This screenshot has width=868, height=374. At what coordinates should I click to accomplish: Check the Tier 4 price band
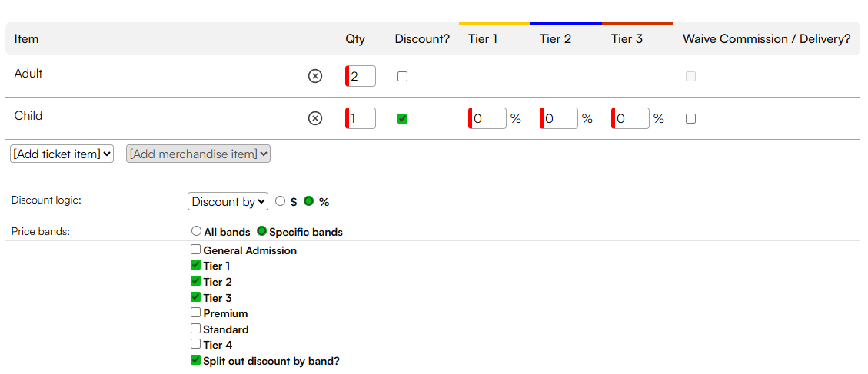[x=195, y=344]
